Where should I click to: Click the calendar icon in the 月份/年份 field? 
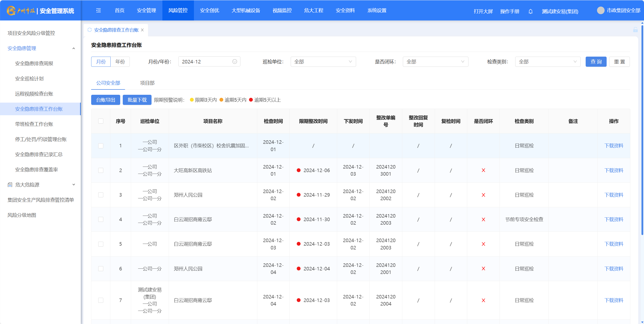click(235, 62)
